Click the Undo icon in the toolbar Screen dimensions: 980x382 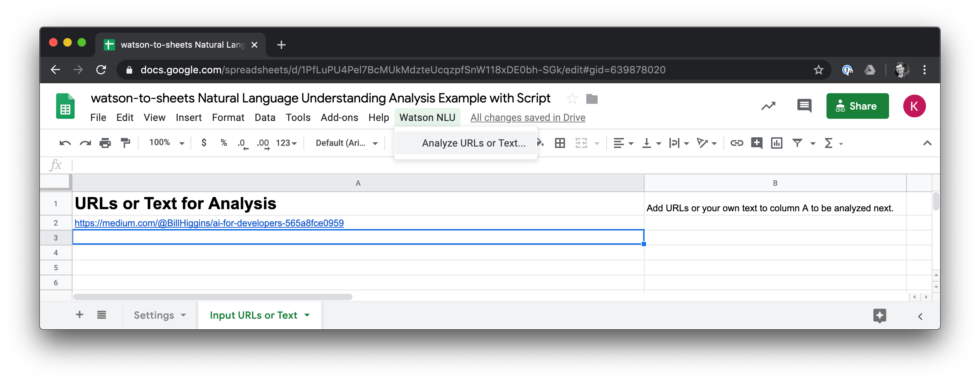(x=65, y=143)
